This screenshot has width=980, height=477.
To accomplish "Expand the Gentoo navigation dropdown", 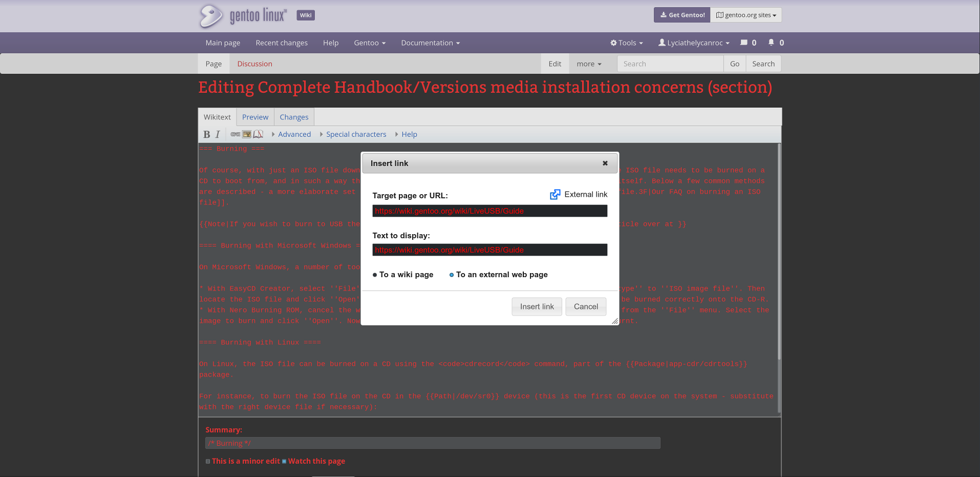I will click(x=370, y=43).
